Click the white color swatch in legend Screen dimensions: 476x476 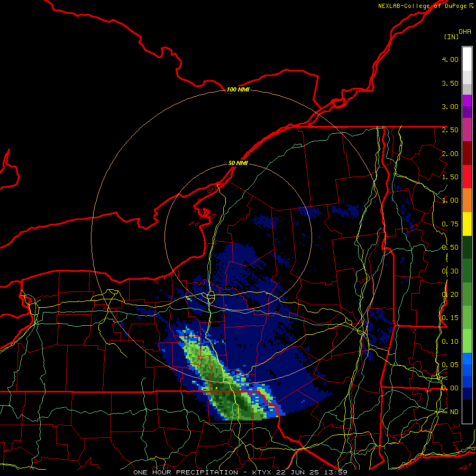467,59
